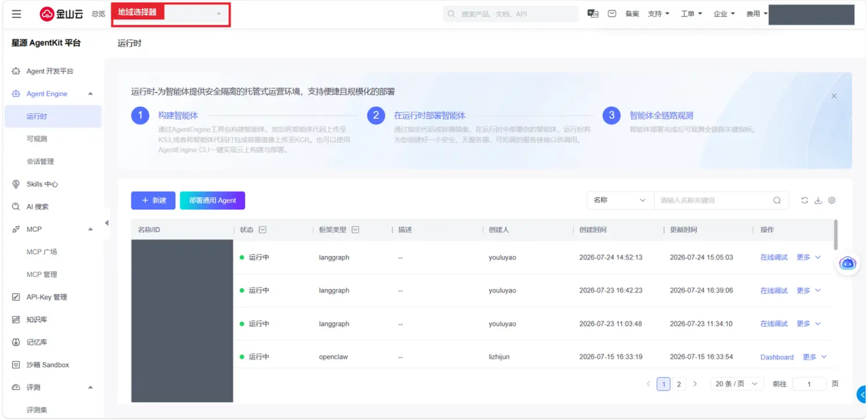868x420 pixels.
Task: Open the 状态 column filter
Action: click(x=263, y=229)
